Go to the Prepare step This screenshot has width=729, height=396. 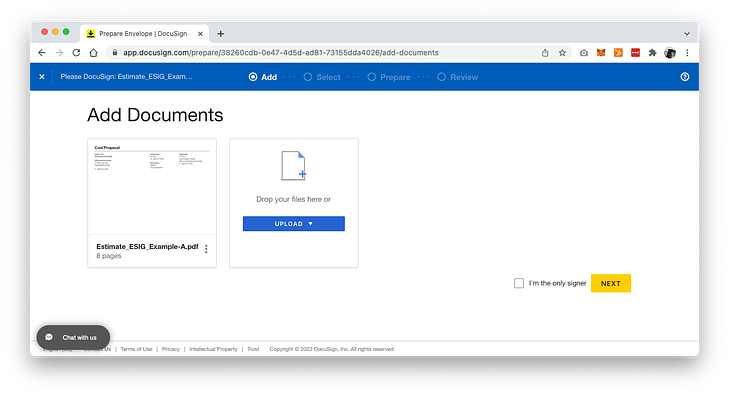pyautogui.click(x=389, y=77)
